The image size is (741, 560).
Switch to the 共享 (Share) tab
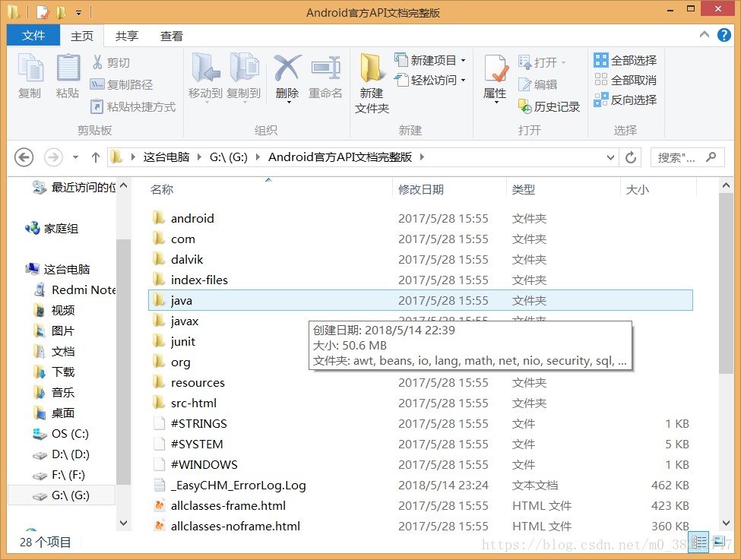tap(127, 36)
